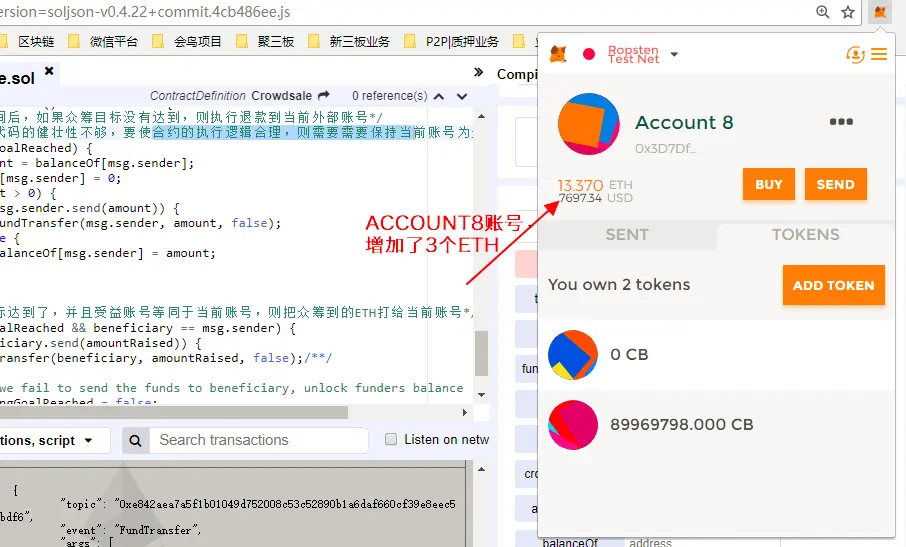Open the MetaMask hamburger menu
Image resolution: width=906 pixels, height=547 pixels.
(879, 54)
